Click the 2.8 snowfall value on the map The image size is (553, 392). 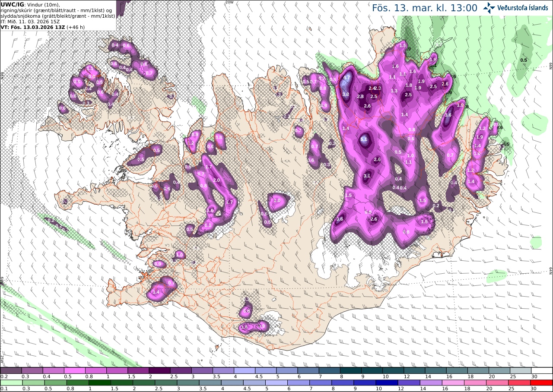pos(360,96)
